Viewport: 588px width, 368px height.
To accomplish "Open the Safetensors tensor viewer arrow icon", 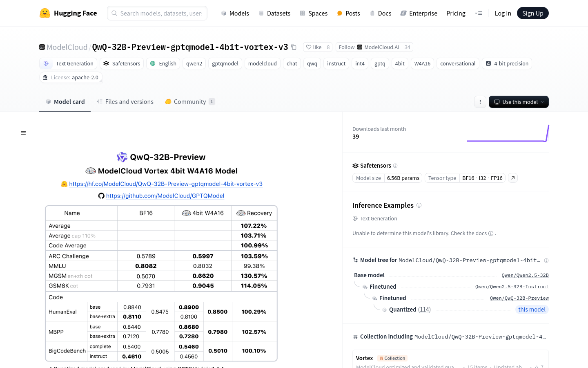I will coord(513,178).
